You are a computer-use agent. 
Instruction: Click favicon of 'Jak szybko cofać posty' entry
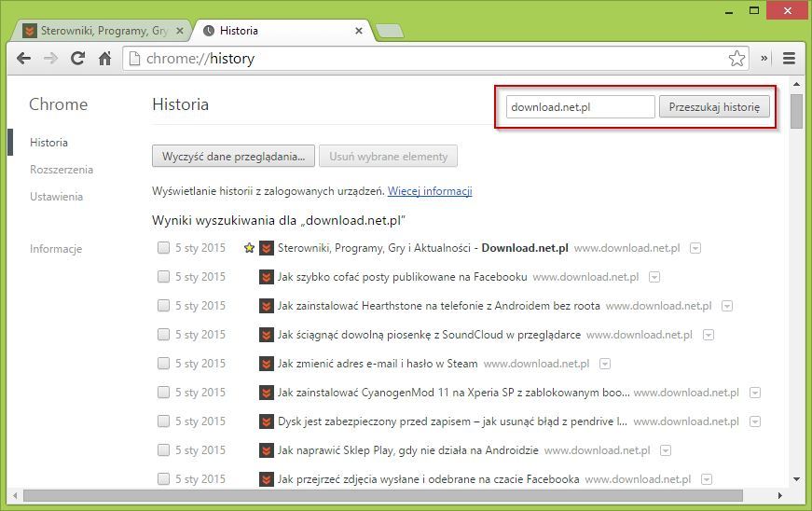pos(267,277)
